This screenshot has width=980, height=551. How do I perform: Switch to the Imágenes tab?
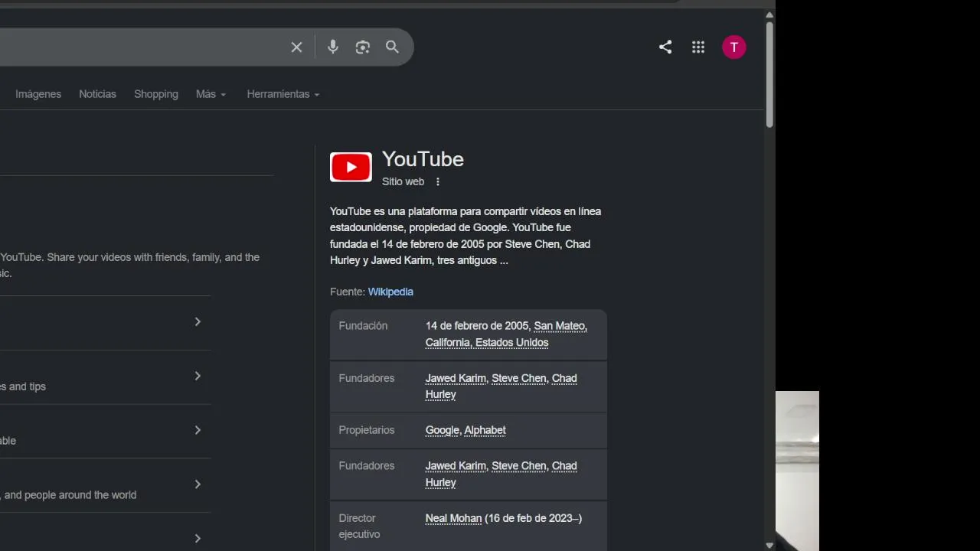[x=38, y=94]
